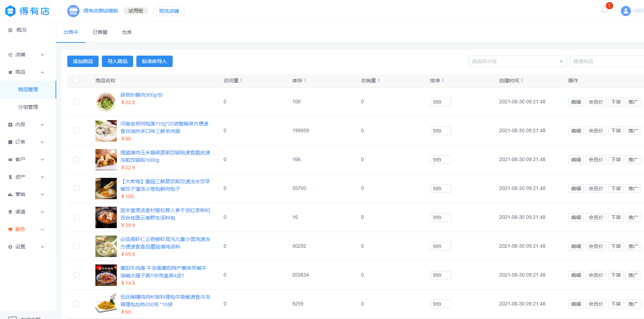Image resolution: width=644 pixels, height=319 pixels.
Task: Check the box for 固本堂煲汤食材 row
Action: pyautogui.click(x=77, y=217)
